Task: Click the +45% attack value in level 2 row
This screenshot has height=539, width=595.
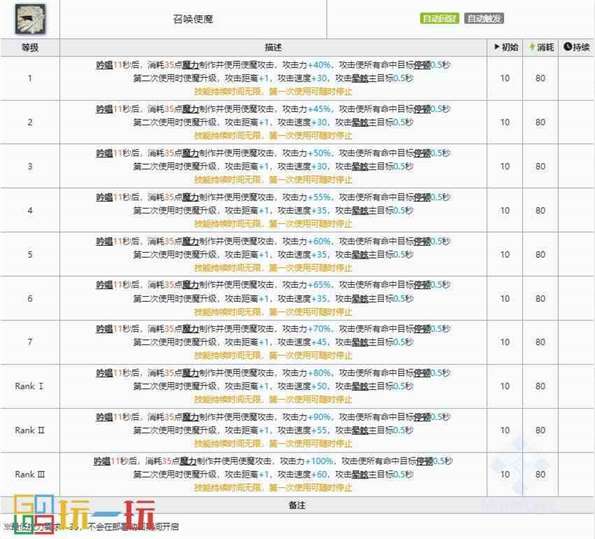Action: coord(319,109)
